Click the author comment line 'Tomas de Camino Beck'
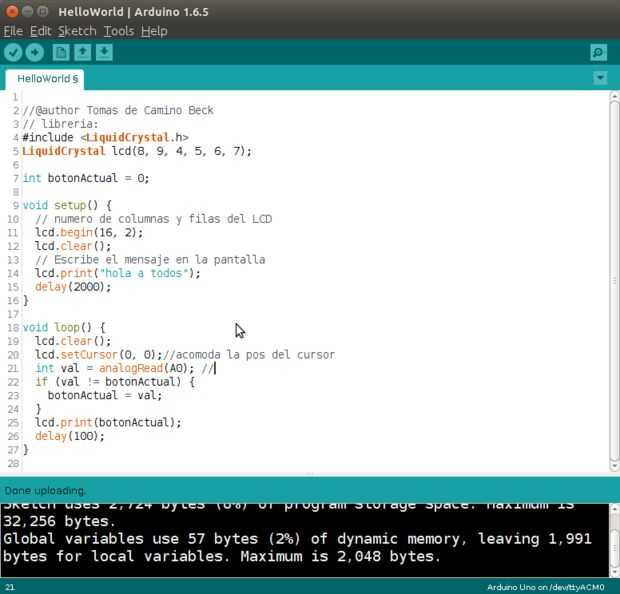Viewport: 620px width, 594px height. (118, 110)
